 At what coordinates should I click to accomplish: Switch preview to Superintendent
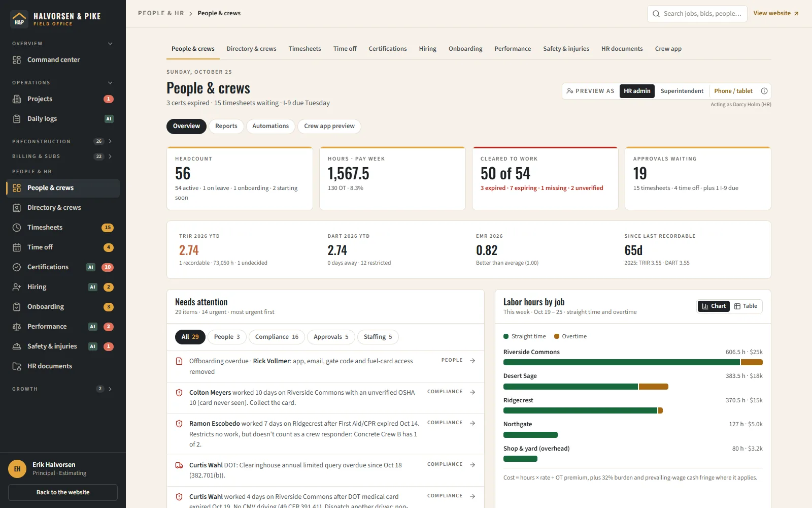tap(682, 91)
